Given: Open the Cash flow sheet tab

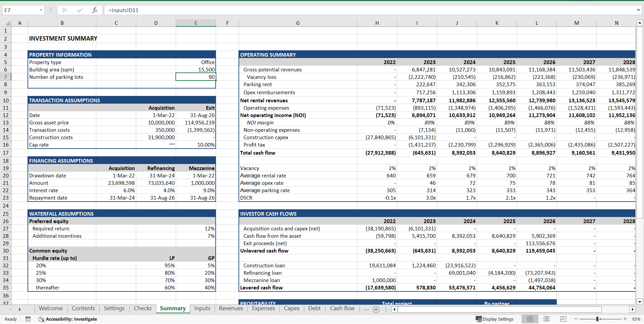Looking at the screenshot, I should (342, 309).
